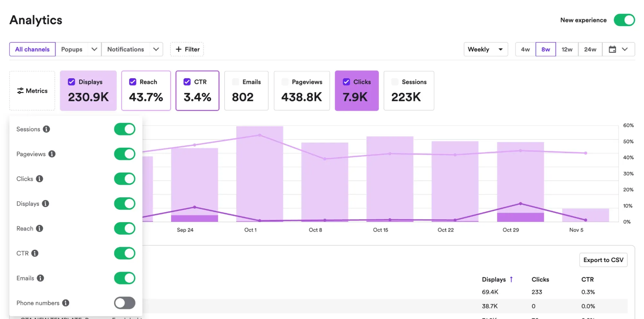Expand the Notifications channel dropdown arrow
Image resolution: width=644 pixels, height=319 pixels.
click(156, 49)
